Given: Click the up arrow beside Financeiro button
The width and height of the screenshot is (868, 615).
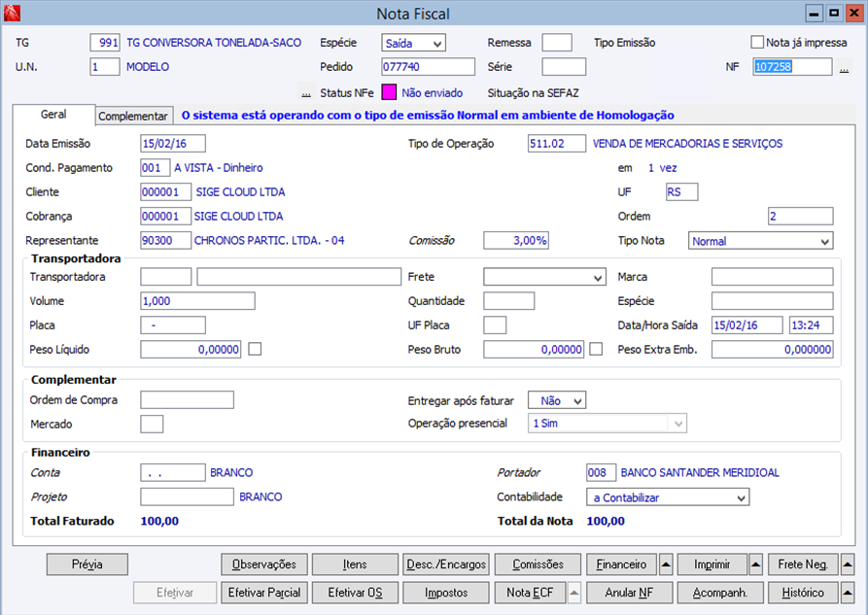Looking at the screenshot, I should [666, 564].
